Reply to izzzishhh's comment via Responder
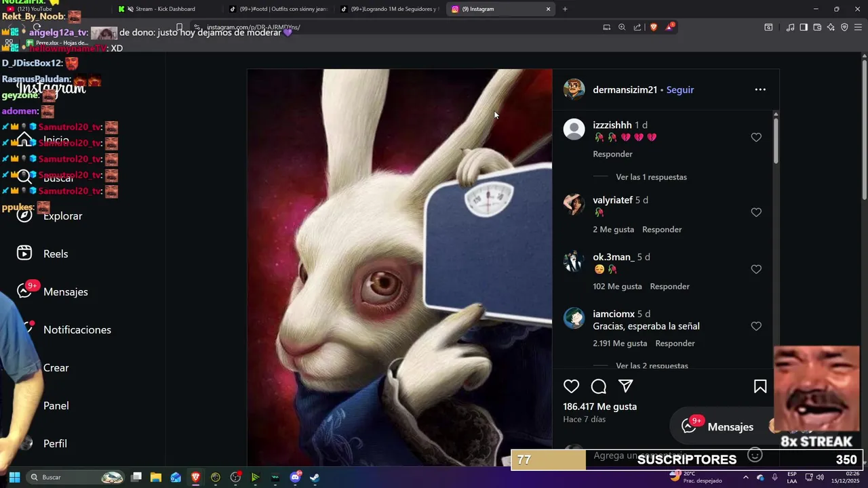 [x=612, y=154]
